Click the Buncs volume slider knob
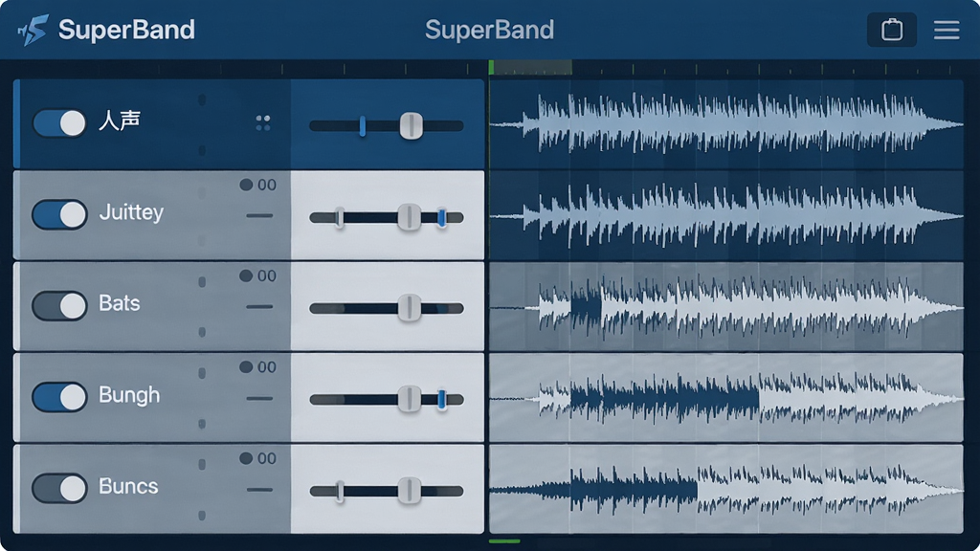This screenshot has width=980, height=551. point(410,491)
